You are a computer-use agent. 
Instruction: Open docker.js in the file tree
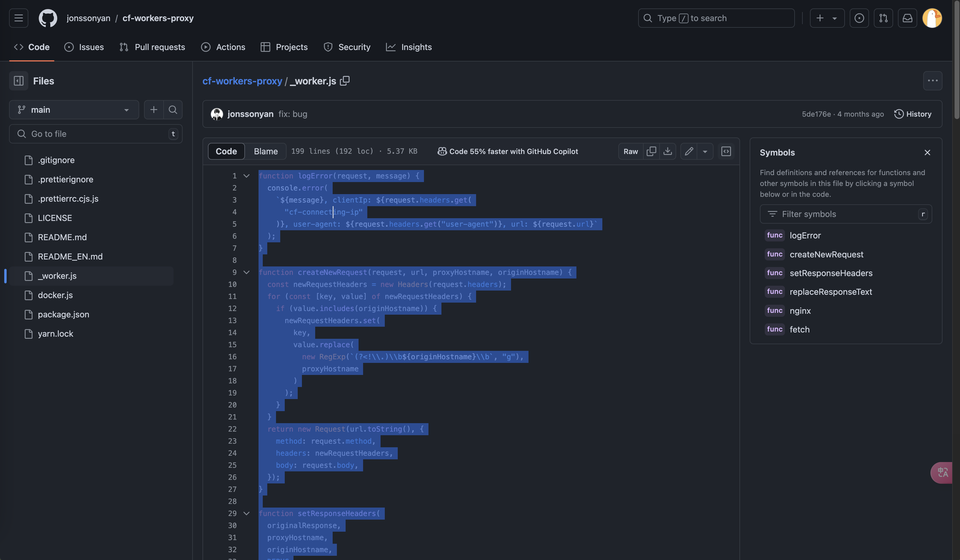55,295
